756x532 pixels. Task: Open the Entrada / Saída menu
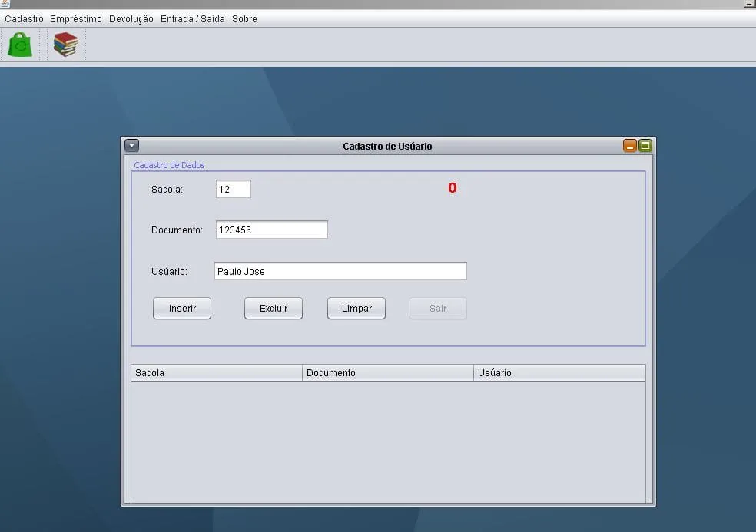tap(192, 19)
